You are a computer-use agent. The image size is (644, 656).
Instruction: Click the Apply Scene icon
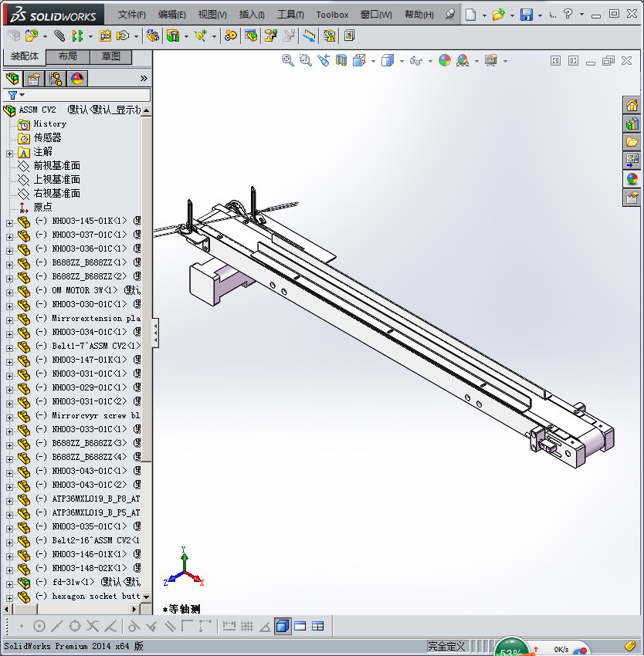463,61
